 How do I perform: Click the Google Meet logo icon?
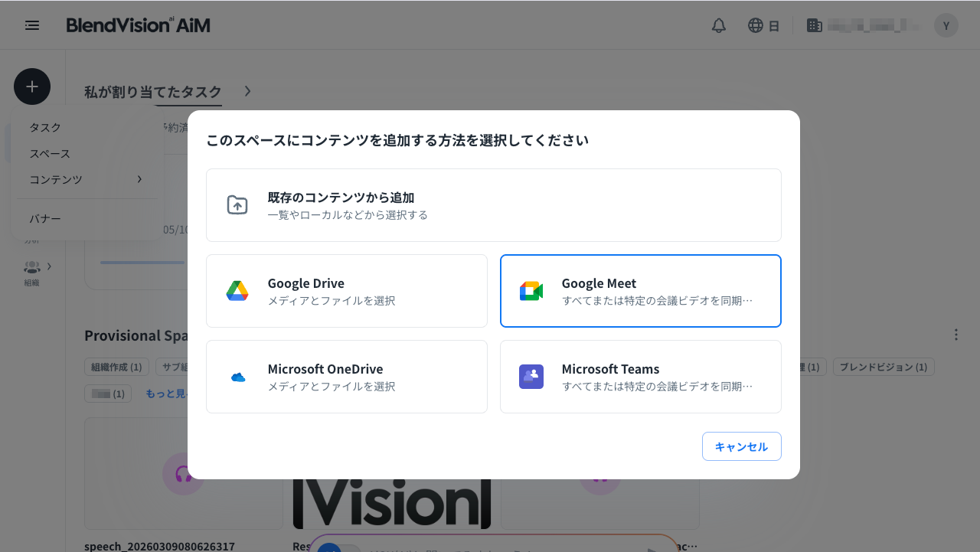pyautogui.click(x=531, y=291)
